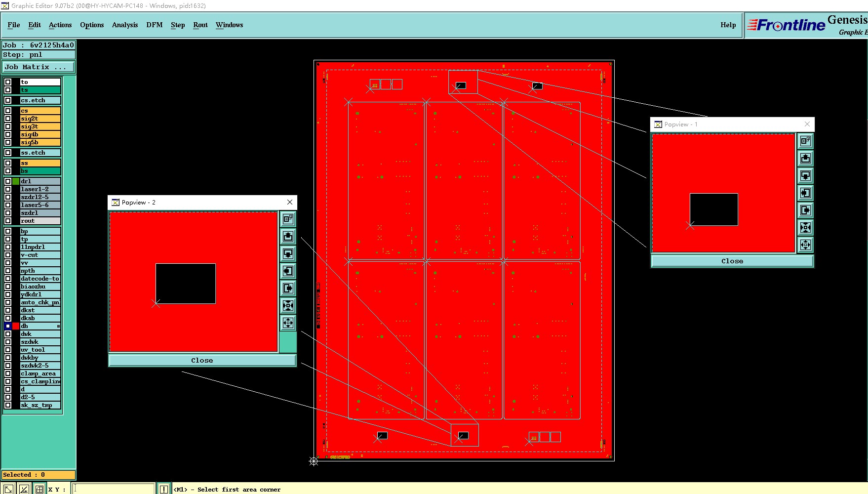
Task: Toggle display of the drl layer
Action: 8,181
